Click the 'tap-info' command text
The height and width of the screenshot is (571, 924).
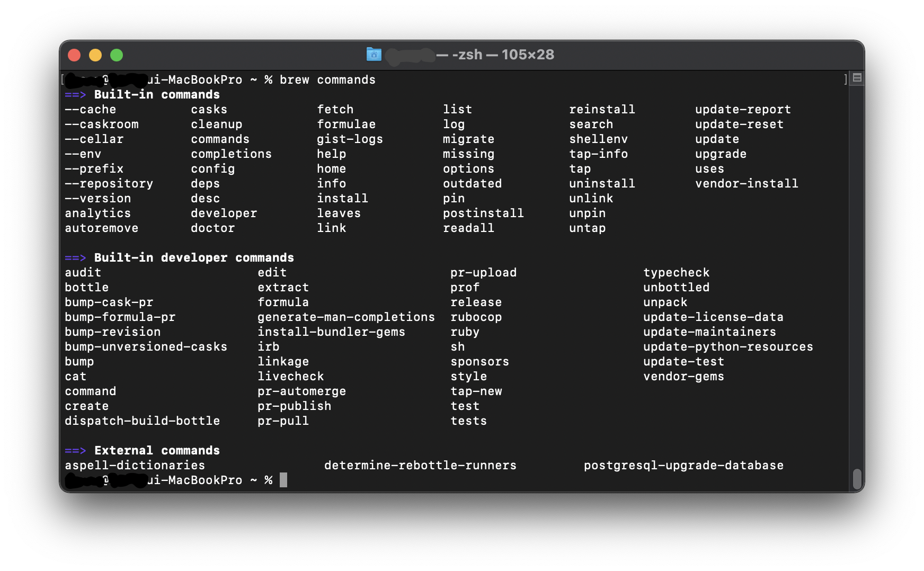click(x=599, y=154)
